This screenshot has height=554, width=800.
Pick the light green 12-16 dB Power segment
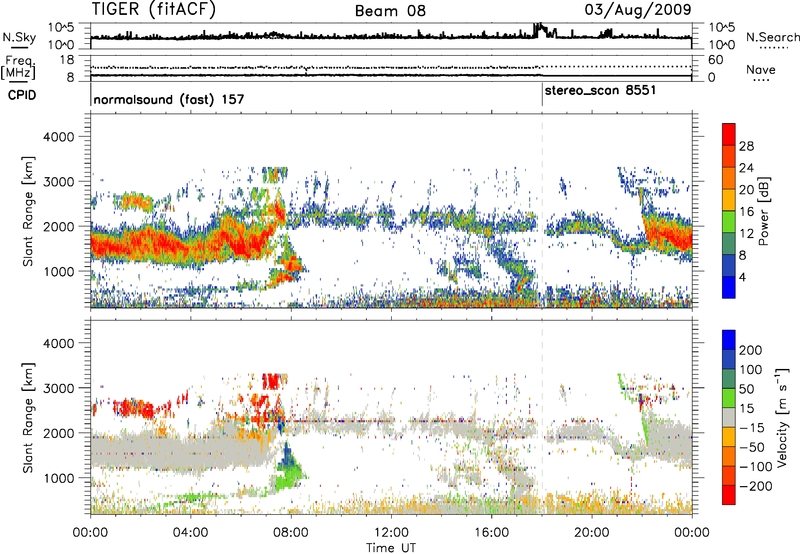pos(729,221)
